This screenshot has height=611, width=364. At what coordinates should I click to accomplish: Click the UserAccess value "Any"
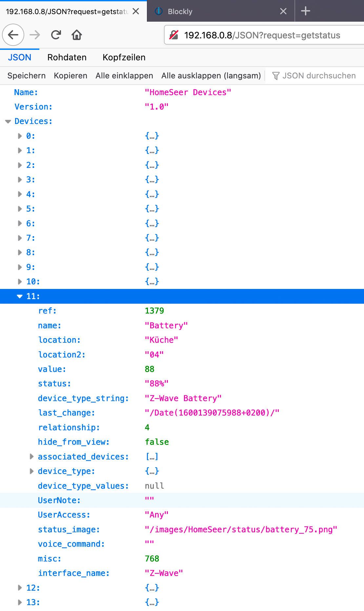tap(156, 515)
